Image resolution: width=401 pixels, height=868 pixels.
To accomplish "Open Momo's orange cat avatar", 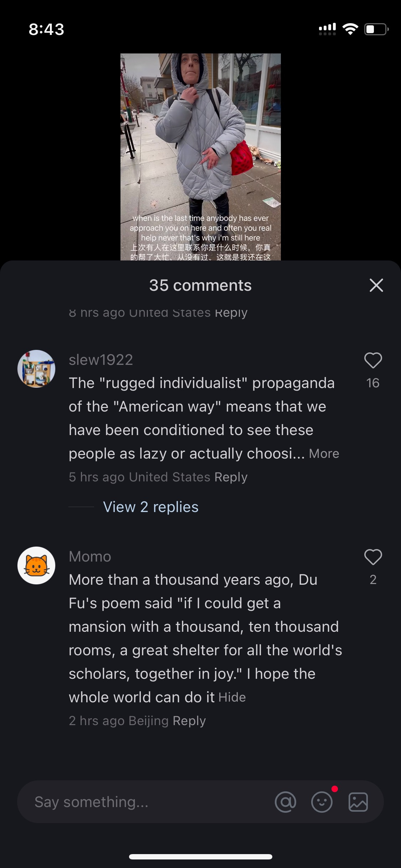I will [36, 565].
